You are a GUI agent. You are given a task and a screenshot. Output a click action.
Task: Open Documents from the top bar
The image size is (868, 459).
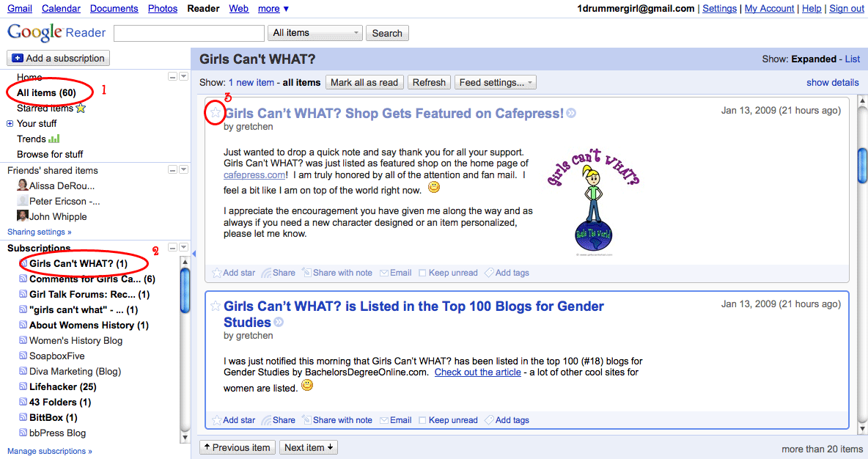pos(114,8)
